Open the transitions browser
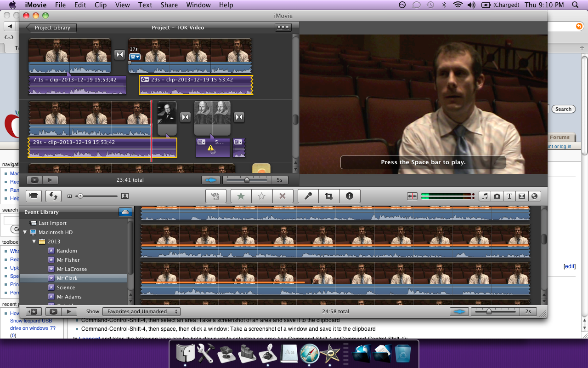Screen dimensions: 588x368 (522, 196)
